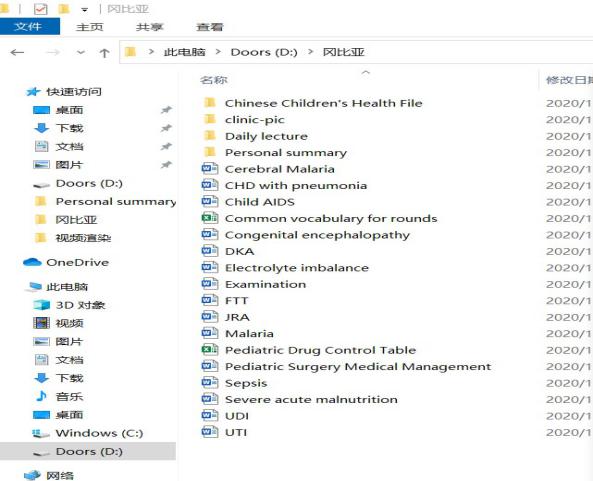Select the Common vocabulary for rounds Excel icon
This screenshot has height=481, width=593.
point(210,218)
